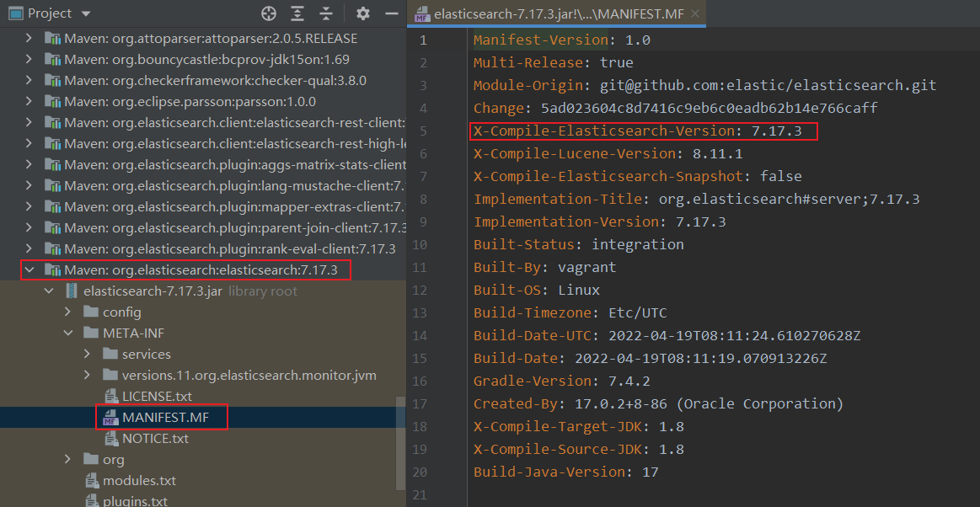Click the locate/select opened file target icon

point(269,13)
